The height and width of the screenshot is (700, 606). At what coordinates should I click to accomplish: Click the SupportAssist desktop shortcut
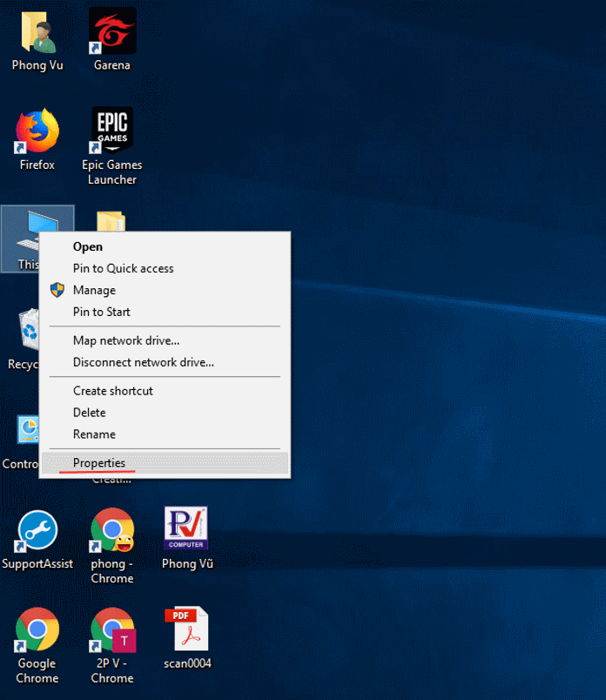click(37, 531)
